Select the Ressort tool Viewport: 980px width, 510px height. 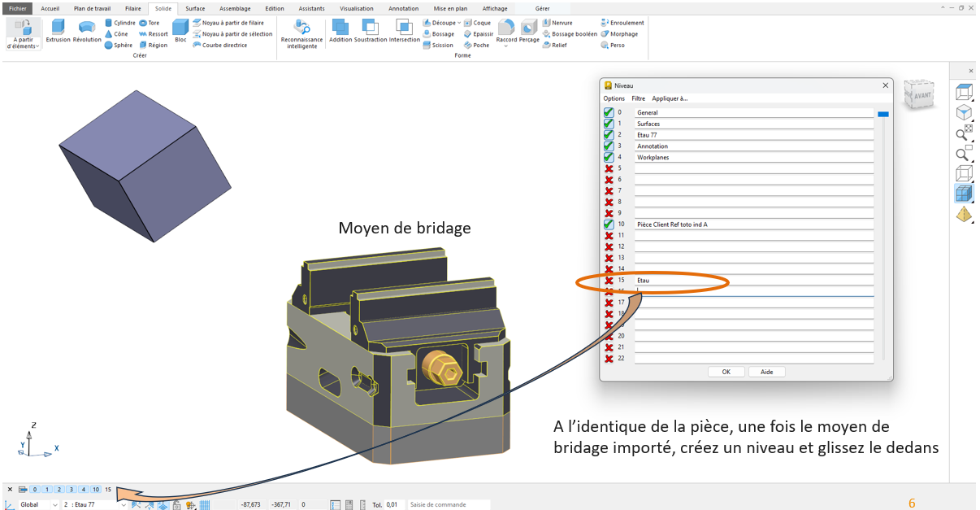[154, 34]
